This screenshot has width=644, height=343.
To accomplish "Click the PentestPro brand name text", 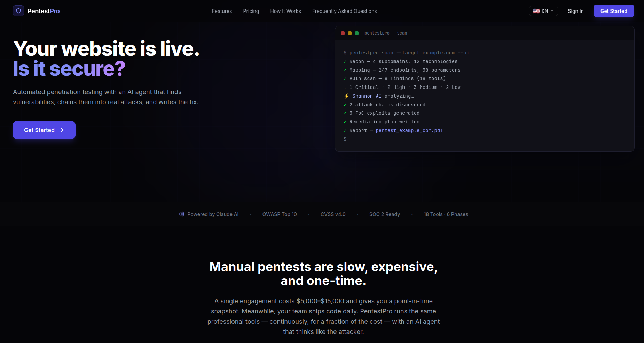I will [44, 11].
